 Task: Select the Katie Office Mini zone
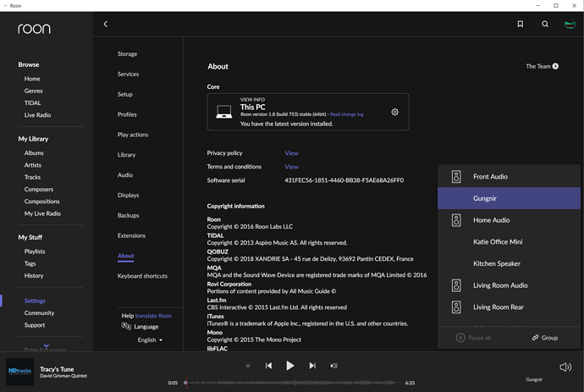pos(509,242)
